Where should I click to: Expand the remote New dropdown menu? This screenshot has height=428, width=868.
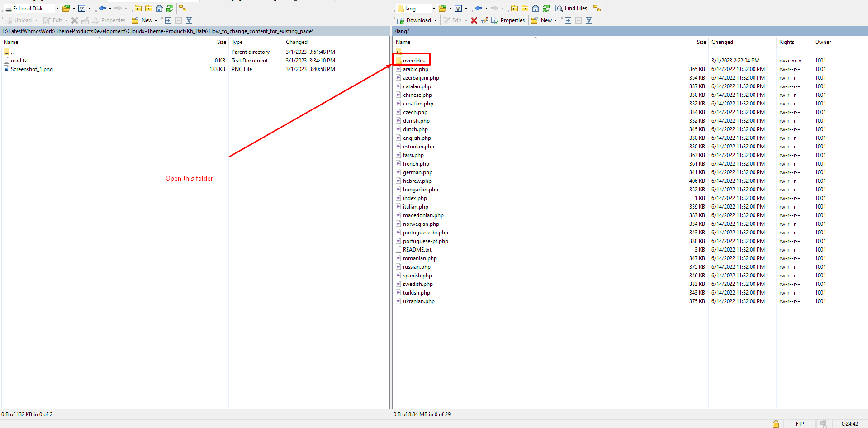(x=555, y=20)
